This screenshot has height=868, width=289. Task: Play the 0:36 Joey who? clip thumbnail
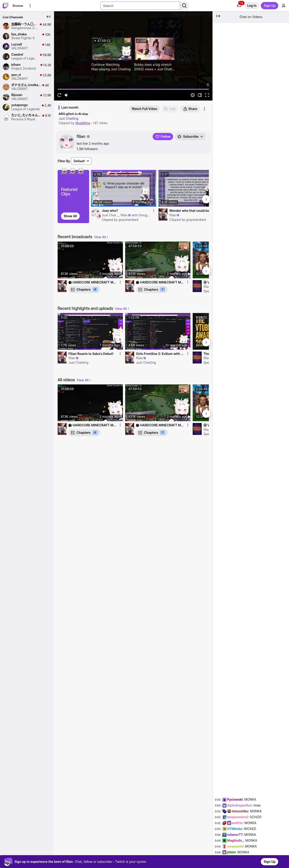click(124, 188)
